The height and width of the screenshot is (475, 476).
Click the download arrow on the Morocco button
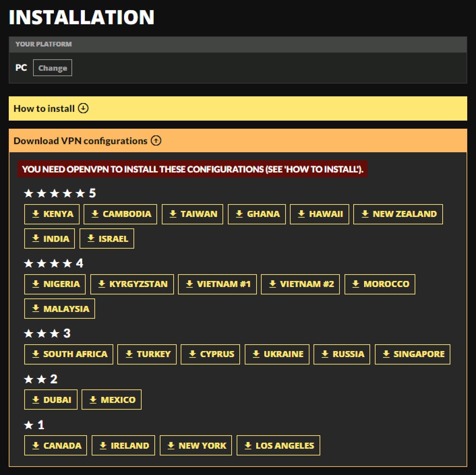click(356, 284)
